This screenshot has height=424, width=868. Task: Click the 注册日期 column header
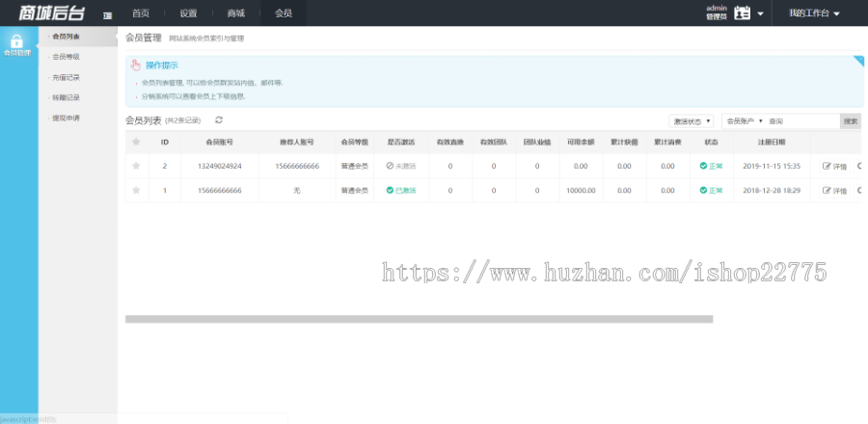[x=772, y=142]
